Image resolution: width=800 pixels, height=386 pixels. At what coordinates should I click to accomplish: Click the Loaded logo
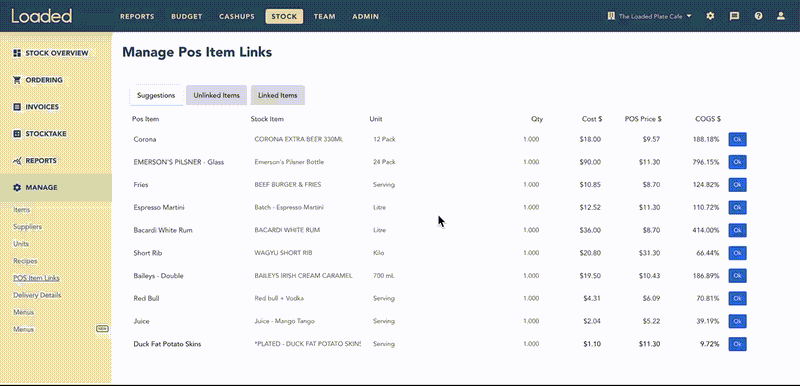[x=41, y=16]
